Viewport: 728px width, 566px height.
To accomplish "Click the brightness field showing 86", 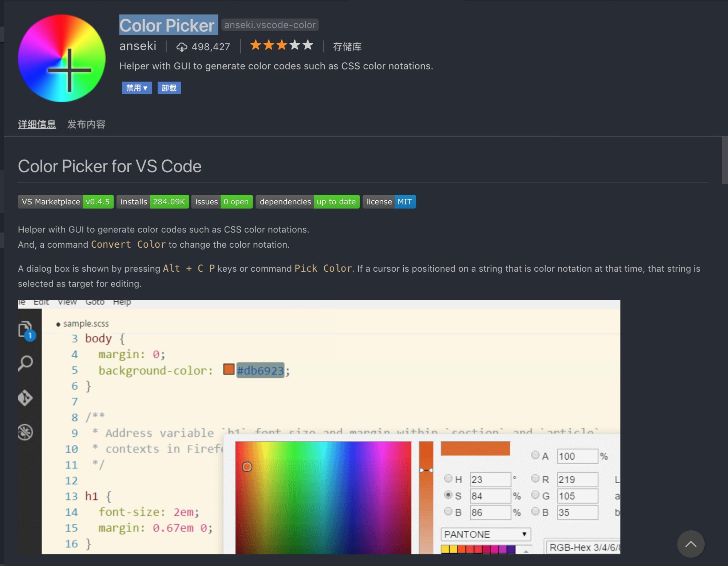I will (x=491, y=512).
